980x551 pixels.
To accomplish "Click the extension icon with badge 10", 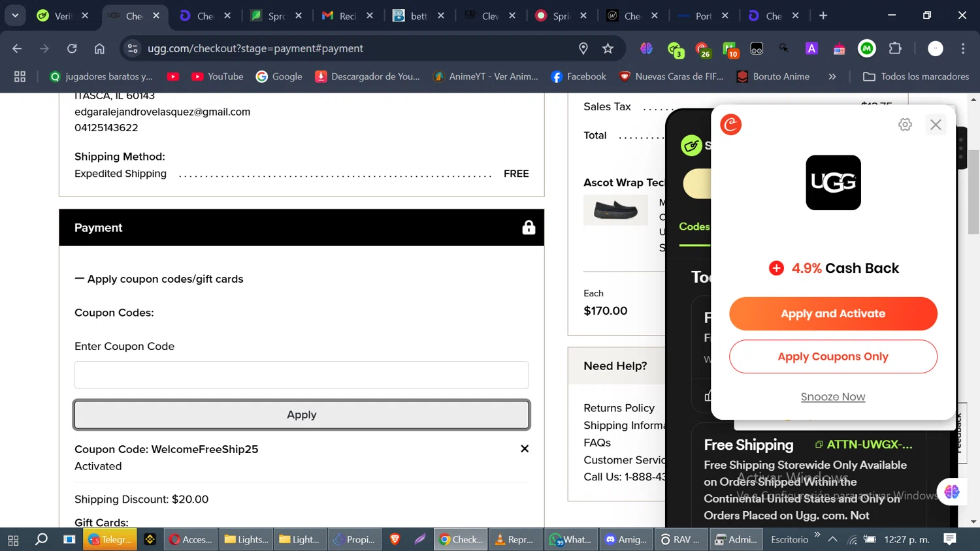I will (730, 49).
